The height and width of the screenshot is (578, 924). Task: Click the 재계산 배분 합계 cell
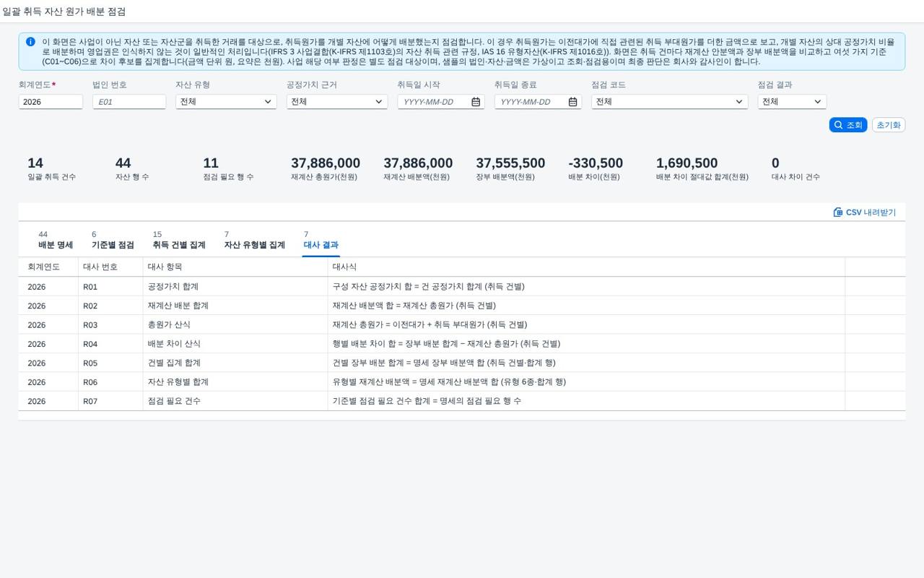coord(235,306)
